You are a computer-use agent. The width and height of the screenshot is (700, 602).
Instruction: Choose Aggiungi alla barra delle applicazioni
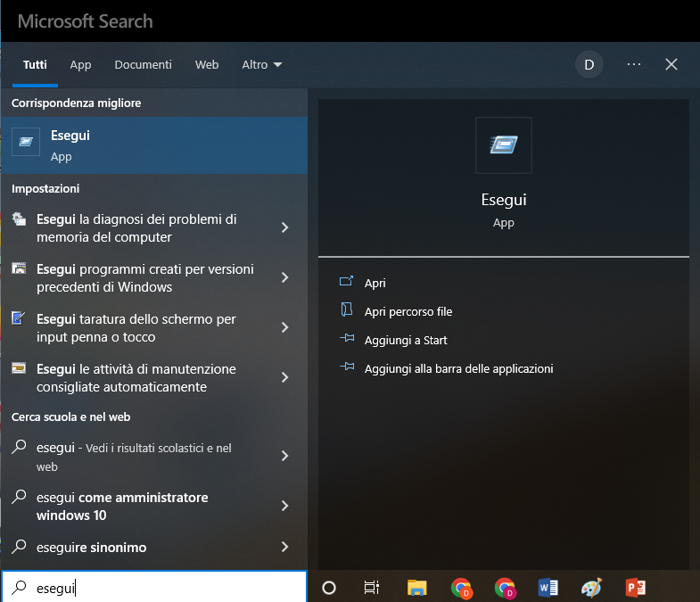[x=458, y=369]
